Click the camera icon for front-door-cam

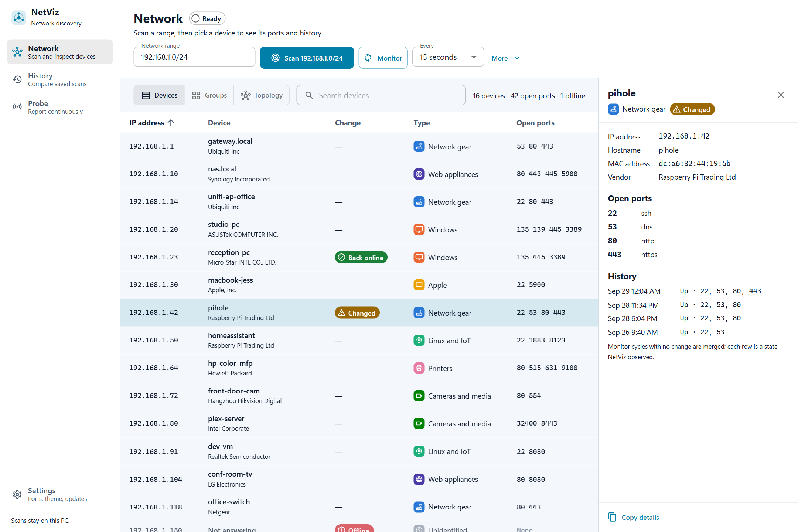tap(419, 396)
